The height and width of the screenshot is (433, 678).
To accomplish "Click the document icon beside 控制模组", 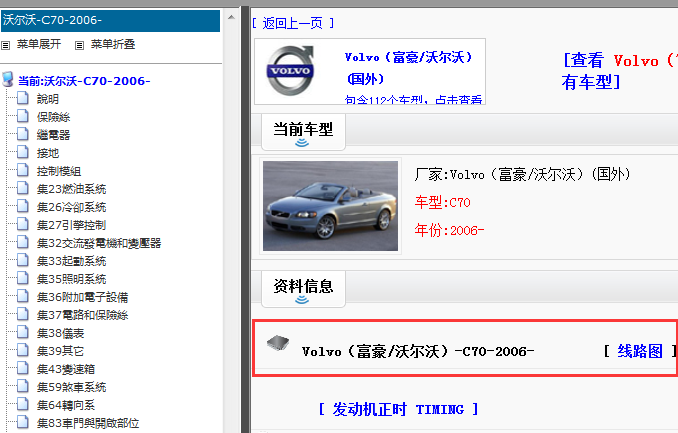I will [23, 170].
